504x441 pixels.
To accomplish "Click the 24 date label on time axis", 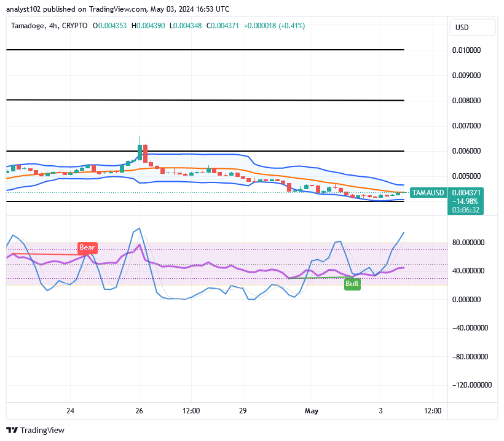I will [71, 411].
